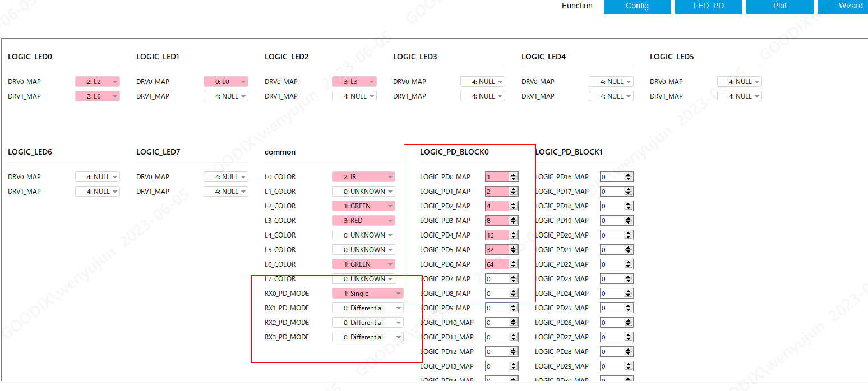Expand LOGIC_LED7 DRV0_MAP NULL dropdown
This screenshot has height=391, width=868.
click(226, 177)
